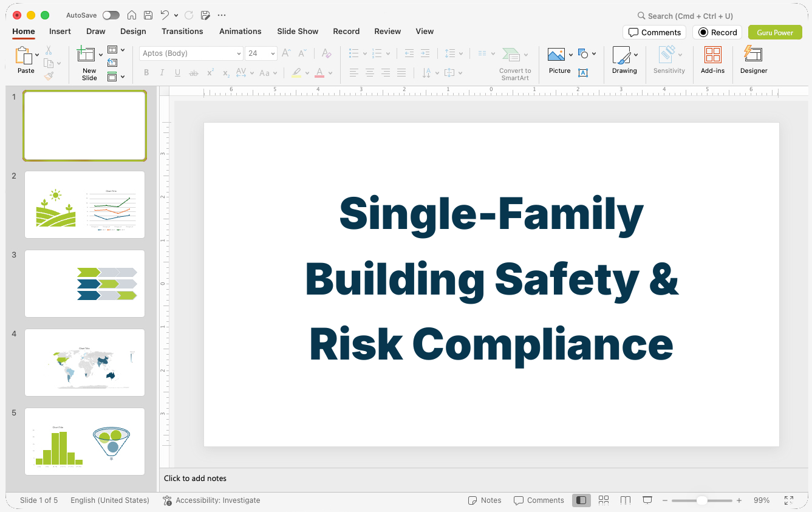This screenshot has height=512, width=812.
Task: Click the Increase Font Size icon
Action: [x=286, y=53]
